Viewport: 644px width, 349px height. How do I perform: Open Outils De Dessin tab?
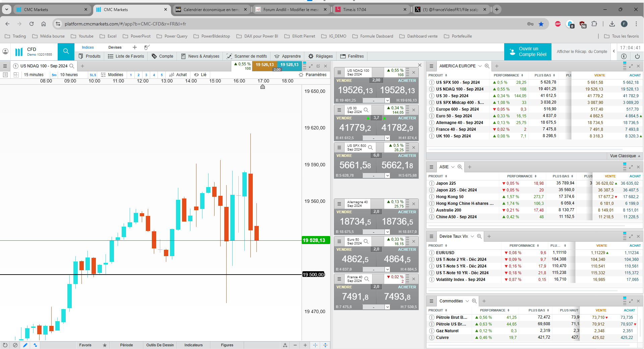(160, 345)
